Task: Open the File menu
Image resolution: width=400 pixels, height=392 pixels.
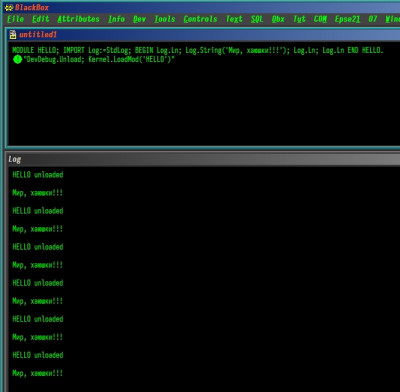Action: pyautogui.click(x=15, y=19)
